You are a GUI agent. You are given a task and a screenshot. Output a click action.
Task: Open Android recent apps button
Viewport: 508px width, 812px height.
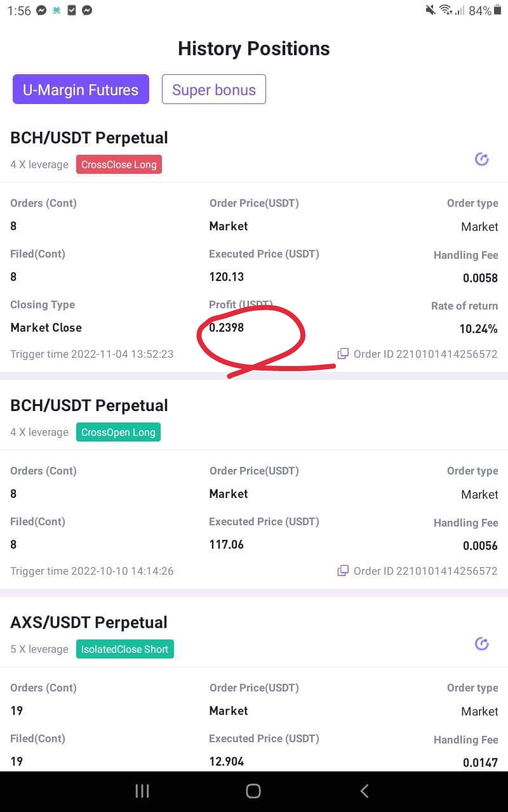[x=142, y=790]
